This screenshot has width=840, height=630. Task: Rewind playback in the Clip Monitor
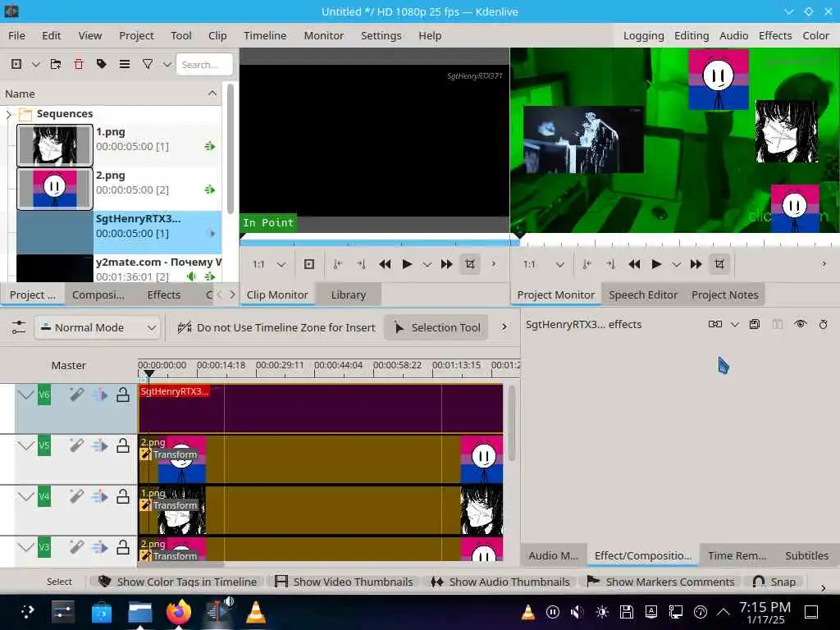pos(385,264)
